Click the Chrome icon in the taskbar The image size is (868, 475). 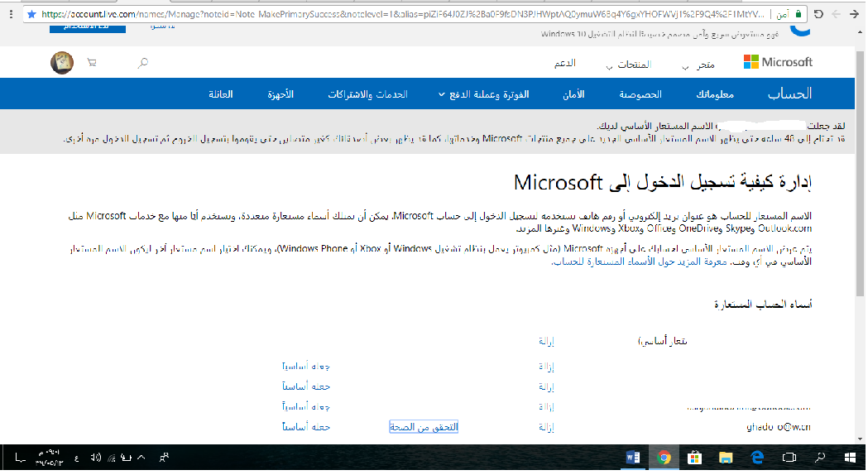click(x=664, y=458)
